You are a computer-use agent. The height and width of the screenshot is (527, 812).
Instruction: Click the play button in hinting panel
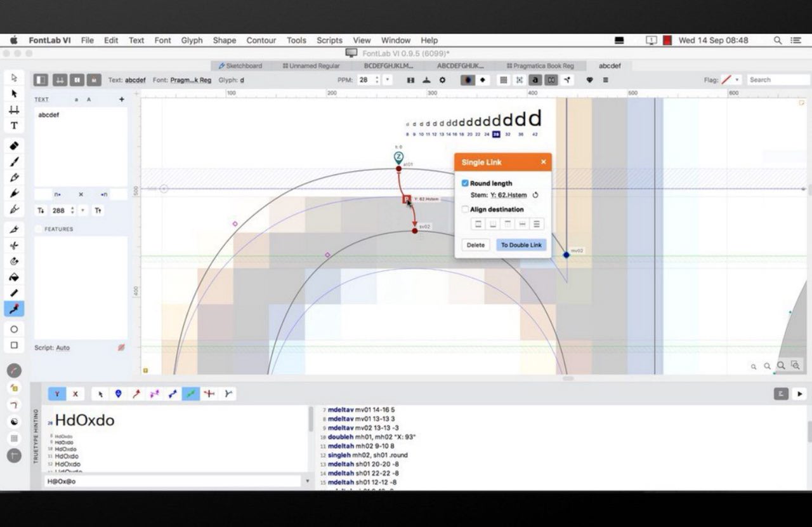point(799,394)
